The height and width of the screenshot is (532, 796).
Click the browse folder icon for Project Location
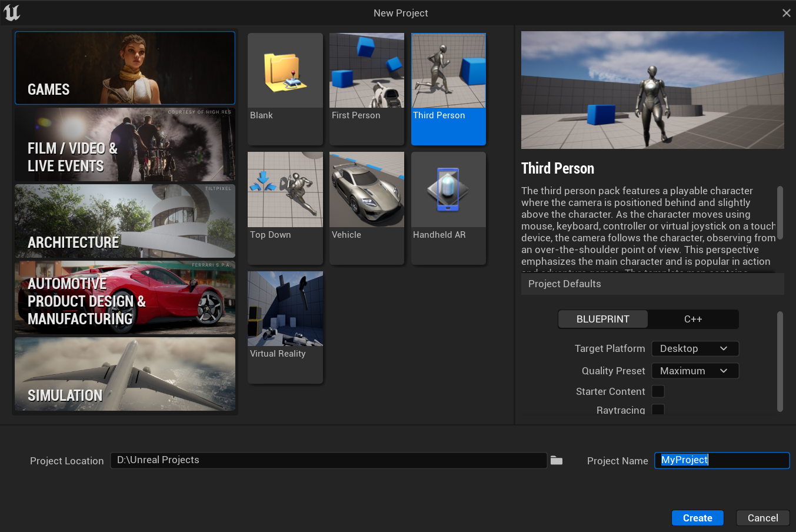pos(557,461)
